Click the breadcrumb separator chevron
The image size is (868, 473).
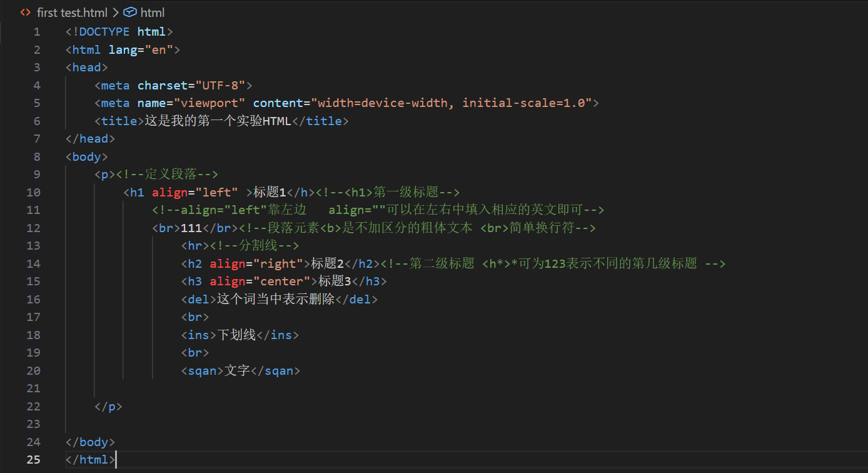tap(115, 13)
